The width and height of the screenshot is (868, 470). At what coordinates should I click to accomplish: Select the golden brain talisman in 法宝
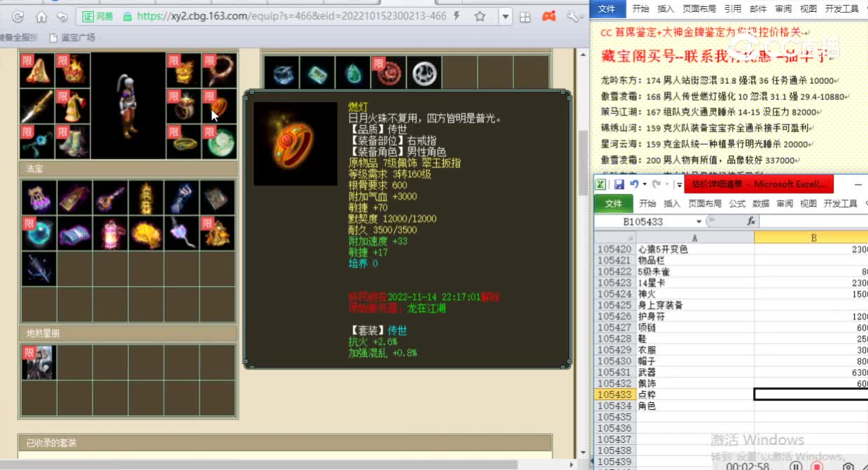click(x=146, y=233)
